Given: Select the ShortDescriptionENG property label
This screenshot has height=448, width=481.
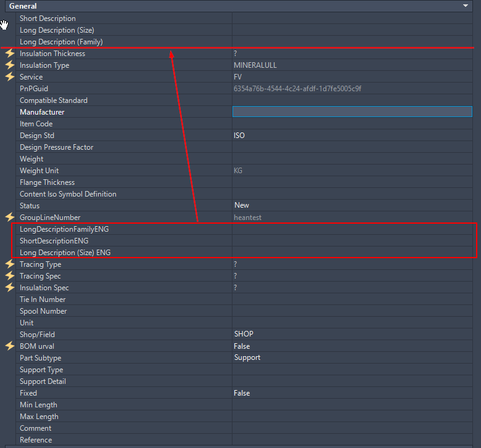Looking at the screenshot, I should click(x=54, y=241).
